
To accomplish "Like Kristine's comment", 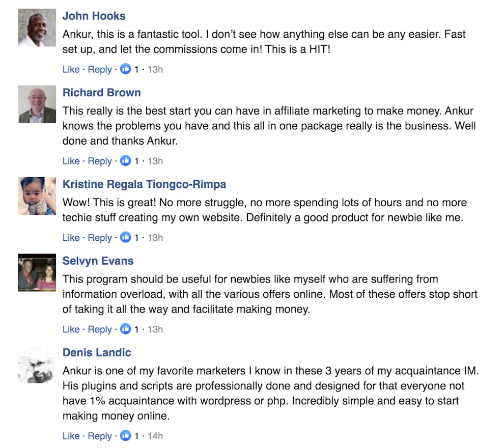I will tap(71, 237).
